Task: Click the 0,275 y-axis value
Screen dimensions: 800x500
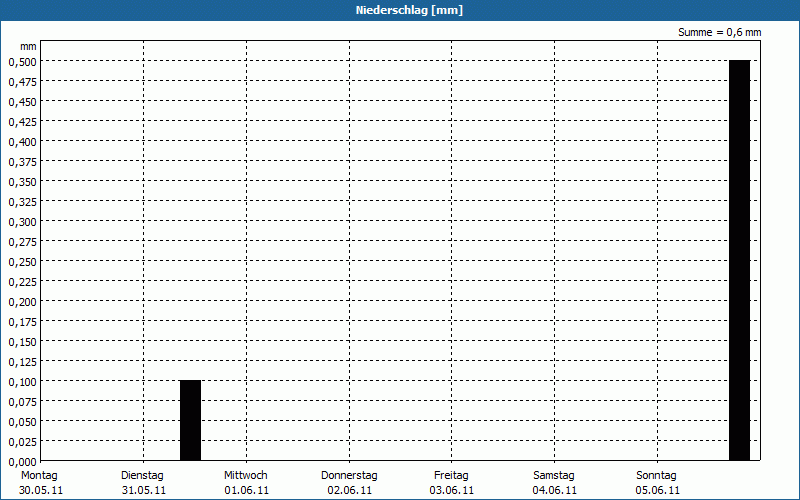Action: 22,242
